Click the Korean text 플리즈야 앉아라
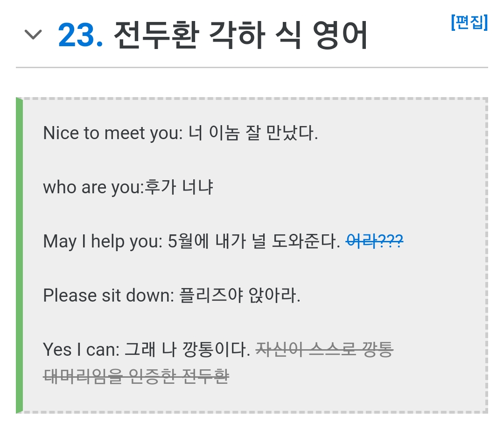The image size is (504, 437). (x=240, y=296)
